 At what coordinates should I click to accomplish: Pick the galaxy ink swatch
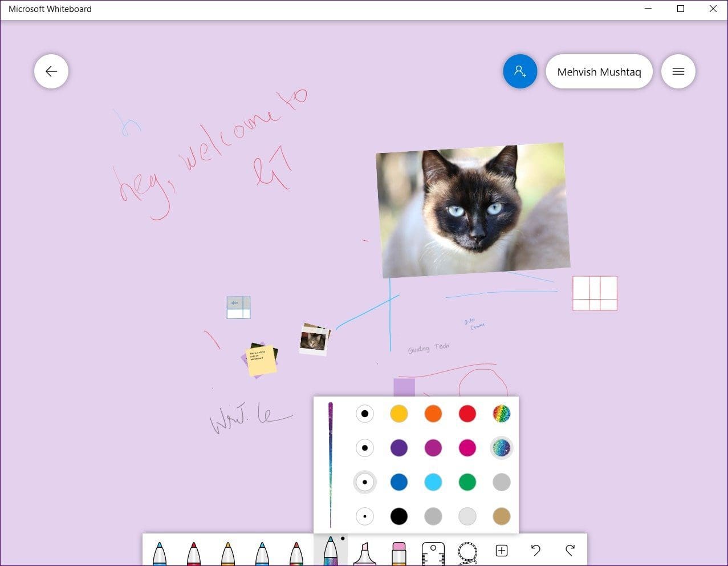pyautogui.click(x=502, y=448)
